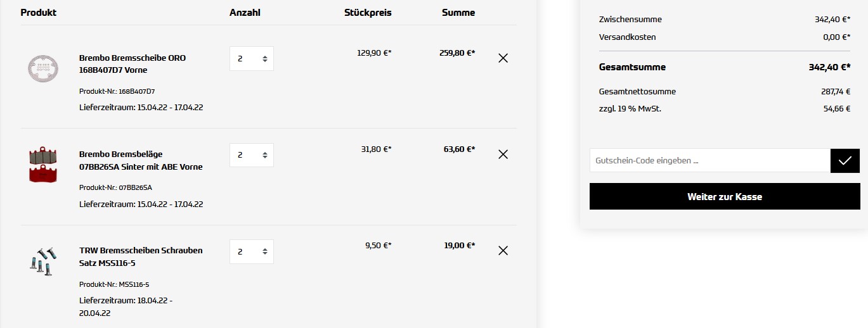
Task: Open quantity dropdown for Brembo Bremsbeläge
Action: (x=252, y=155)
